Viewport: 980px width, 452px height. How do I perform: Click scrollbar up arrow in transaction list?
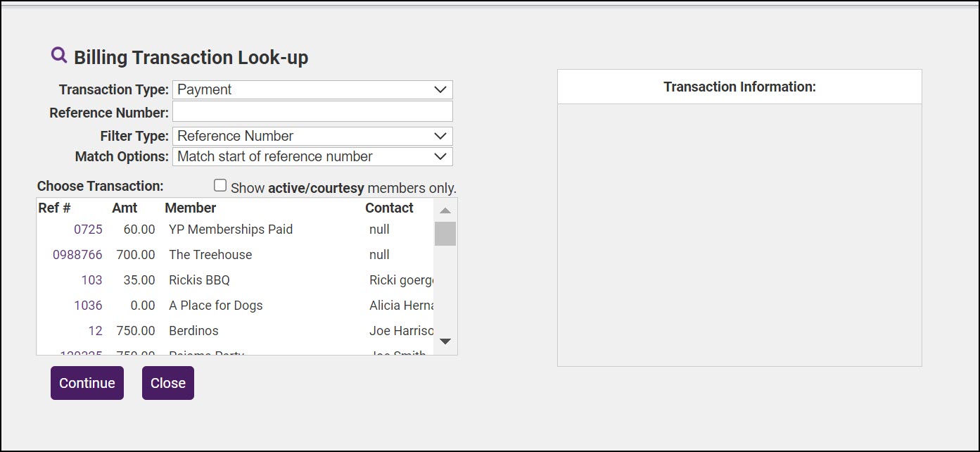(445, 211)
